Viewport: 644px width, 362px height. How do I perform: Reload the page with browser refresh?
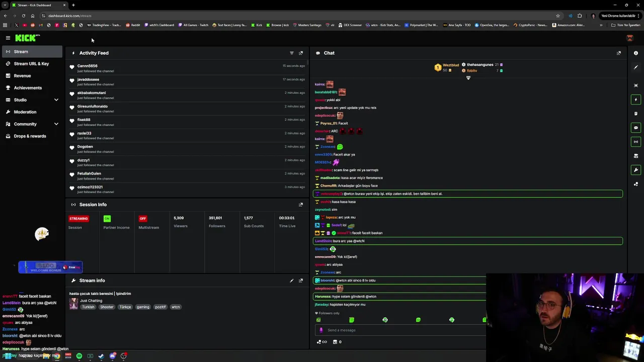23,16
